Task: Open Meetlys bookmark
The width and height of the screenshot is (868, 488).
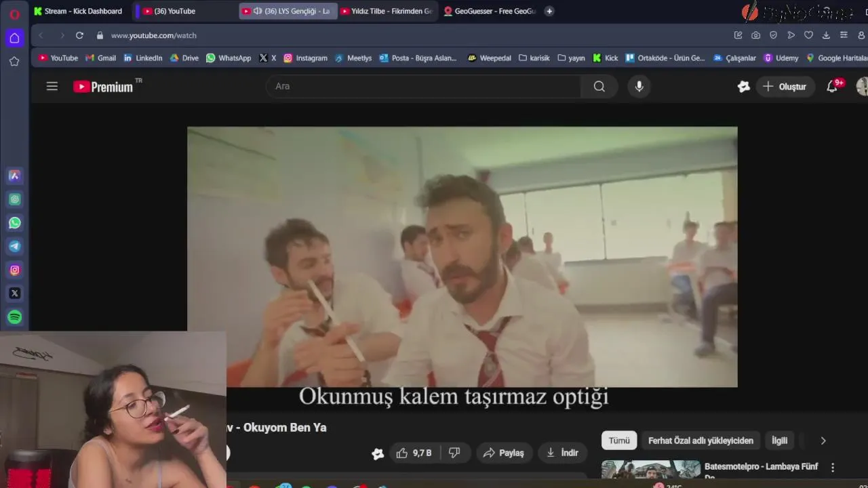Action: [353, 58]
